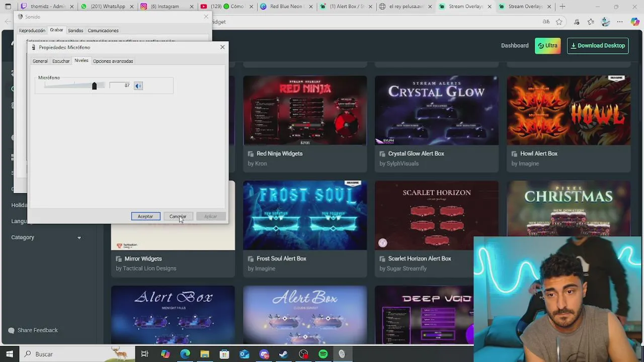Select the Niveles tab

pos(81,60)
